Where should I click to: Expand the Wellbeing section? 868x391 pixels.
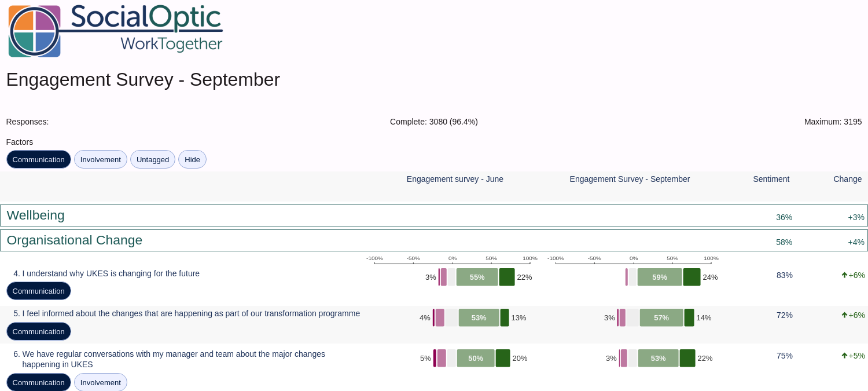434,215
